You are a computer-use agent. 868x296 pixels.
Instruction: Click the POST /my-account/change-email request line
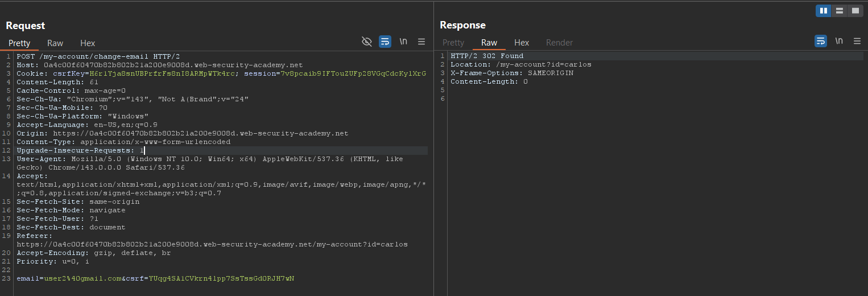click(98, 56)
